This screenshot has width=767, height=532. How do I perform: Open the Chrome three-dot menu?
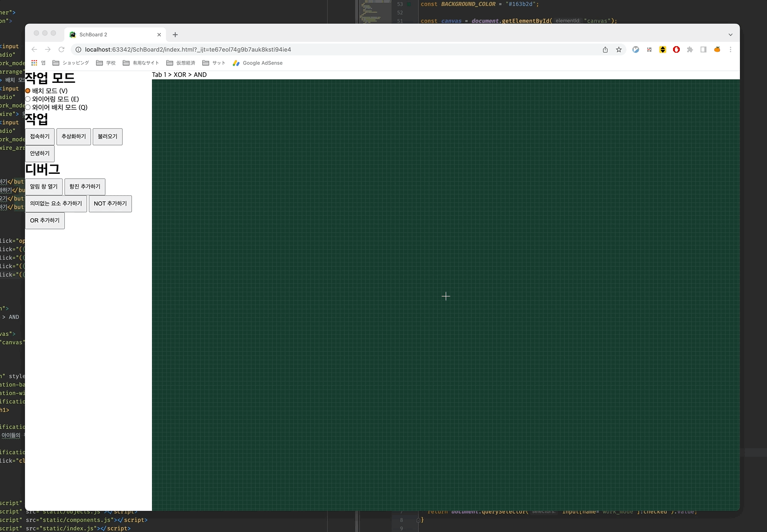[x=731, y=49]
